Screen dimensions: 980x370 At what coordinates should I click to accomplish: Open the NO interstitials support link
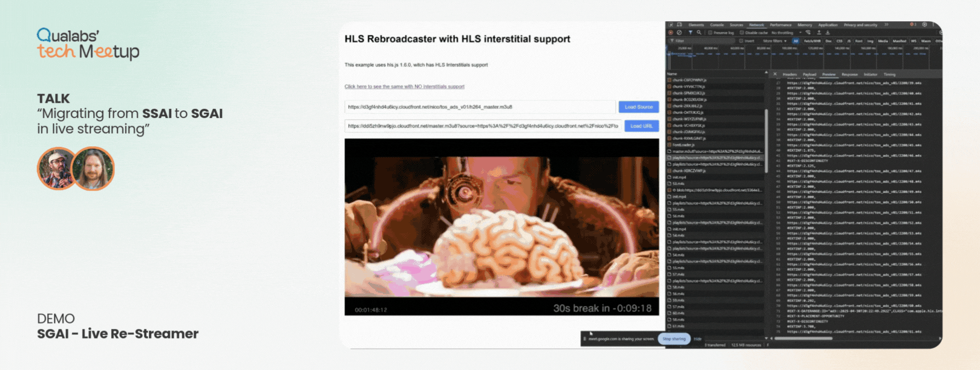coord(404,86)
